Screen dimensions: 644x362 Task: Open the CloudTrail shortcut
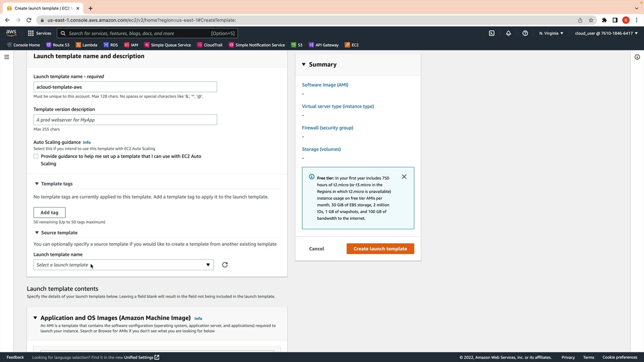point(210,45)
